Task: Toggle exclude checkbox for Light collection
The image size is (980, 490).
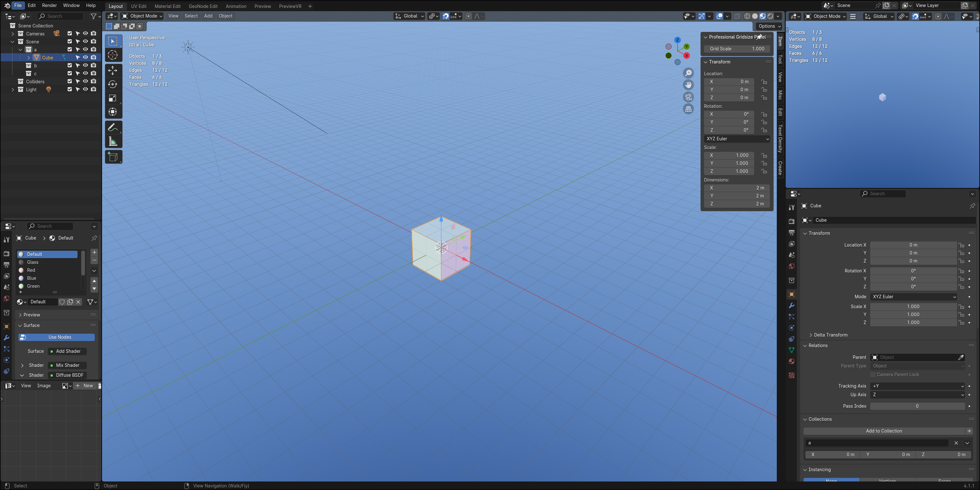Action: click(x=70, y=89)
